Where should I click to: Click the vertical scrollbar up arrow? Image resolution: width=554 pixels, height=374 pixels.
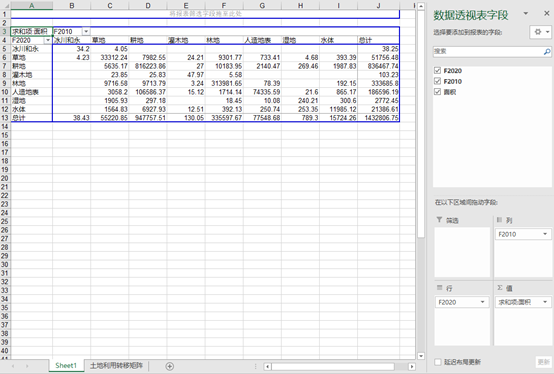pyautogui.click(x=421, y=6)
